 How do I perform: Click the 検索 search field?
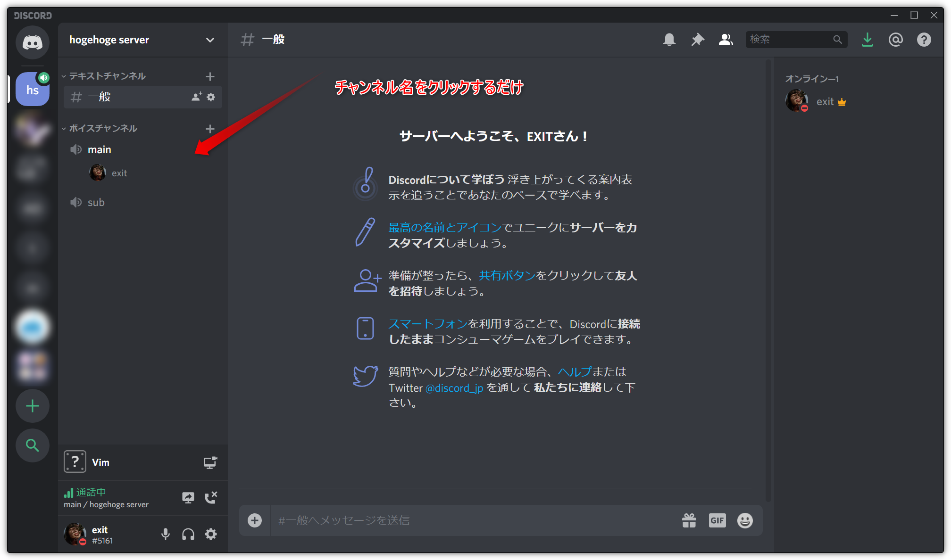coord(796,40)
